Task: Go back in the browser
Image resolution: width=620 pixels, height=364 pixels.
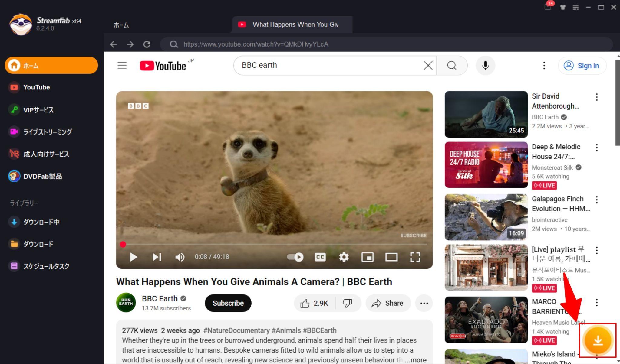Action: click(114, 44)
